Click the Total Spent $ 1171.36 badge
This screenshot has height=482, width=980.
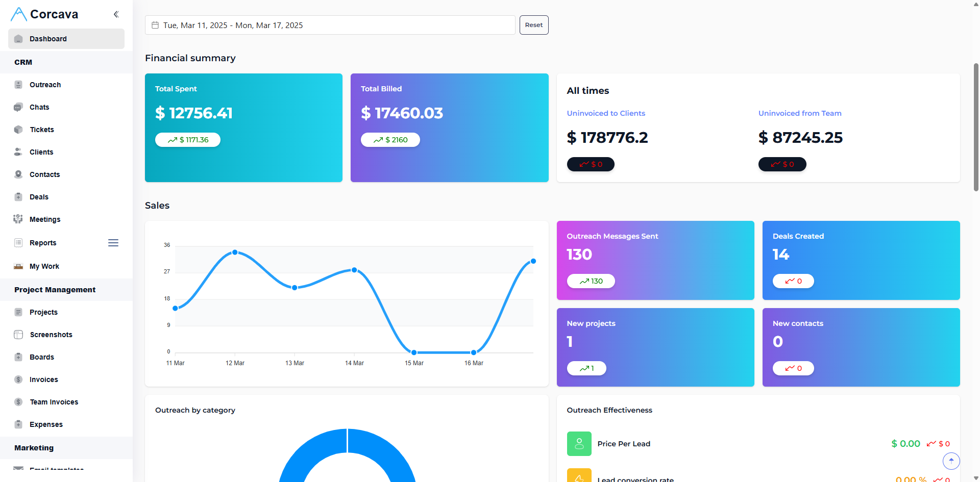coord(188,140)
